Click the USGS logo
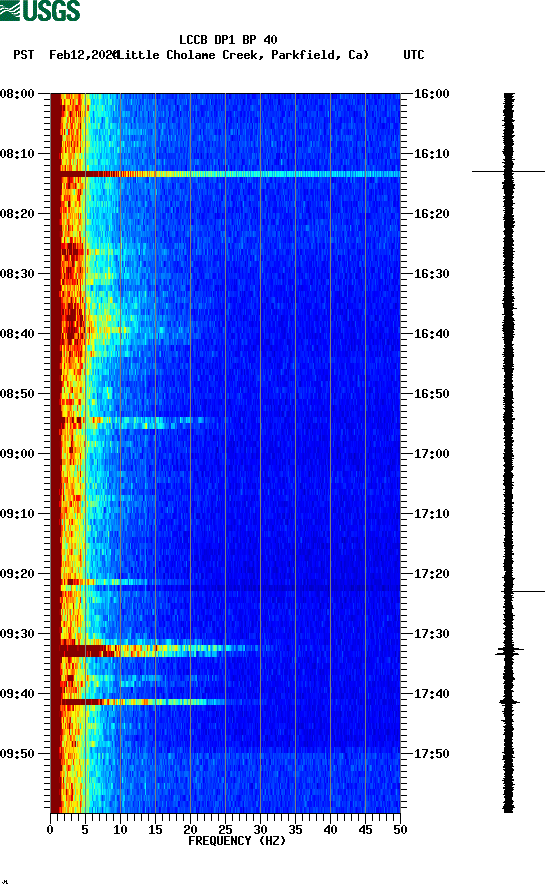Image resolution: width=552 pixels, height=893 pixels. (40, 10)
